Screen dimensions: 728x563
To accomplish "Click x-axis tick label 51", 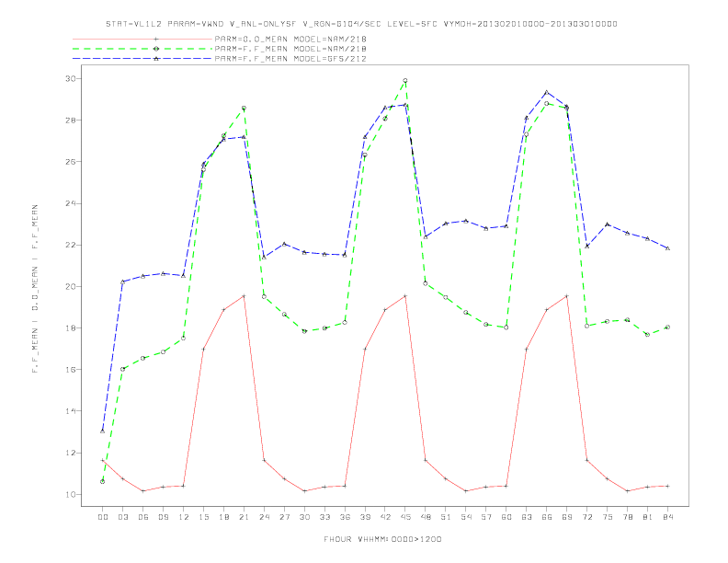I will point(446,517).
